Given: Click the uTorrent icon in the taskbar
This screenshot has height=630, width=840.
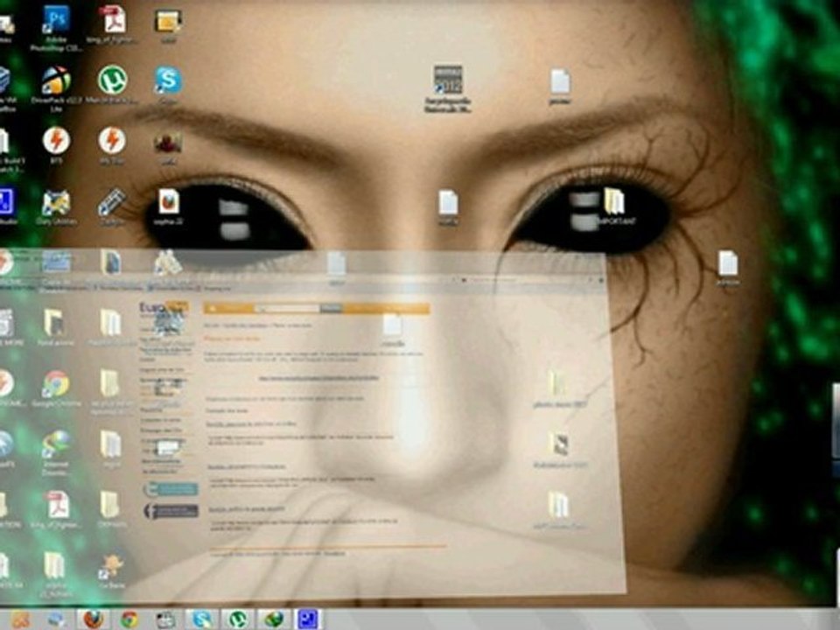Looking at the screenshot, I should (238, 619).
